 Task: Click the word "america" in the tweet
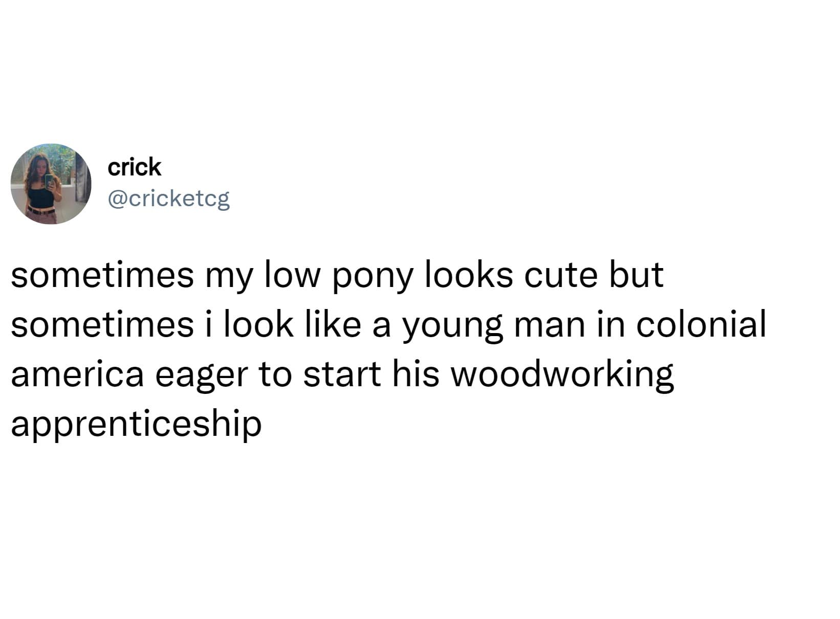click(77, 374)
